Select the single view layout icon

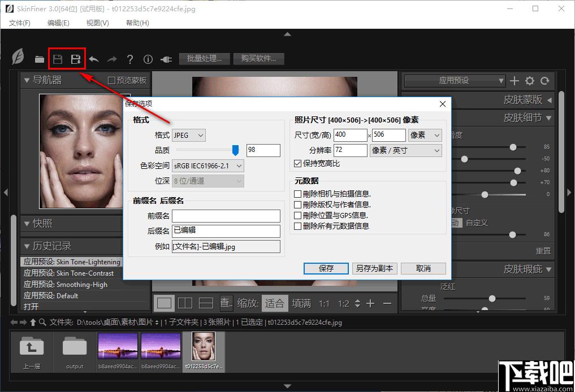coord(164,303)
